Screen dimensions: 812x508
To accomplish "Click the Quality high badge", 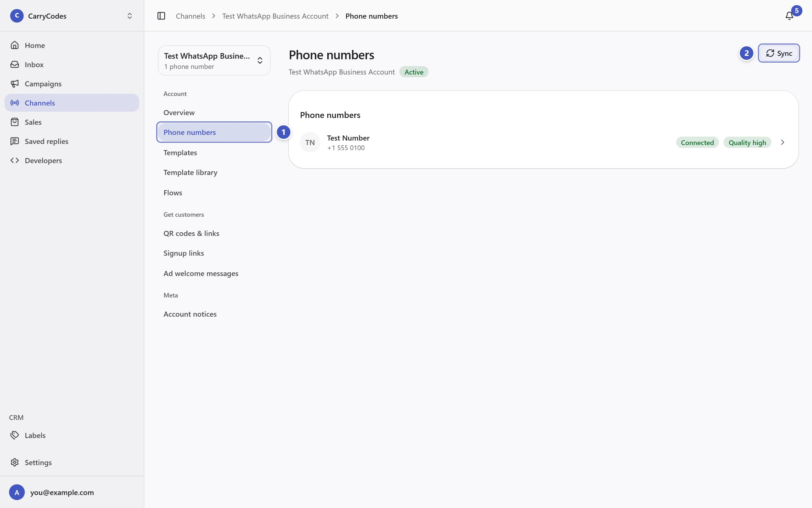I will (747, 143).
